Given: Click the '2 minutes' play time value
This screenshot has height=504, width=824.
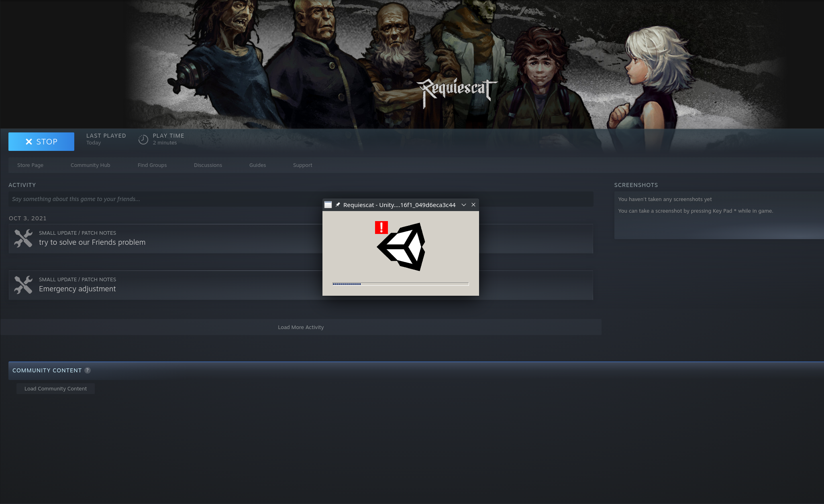Looking at the screenshot, I should pos(165,143).
